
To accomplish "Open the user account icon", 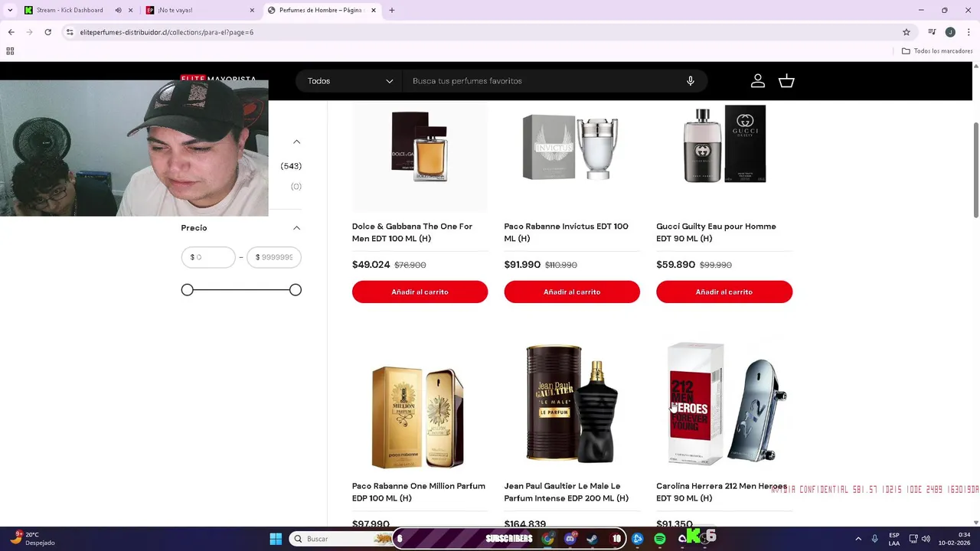I will (x=758, y=81).
